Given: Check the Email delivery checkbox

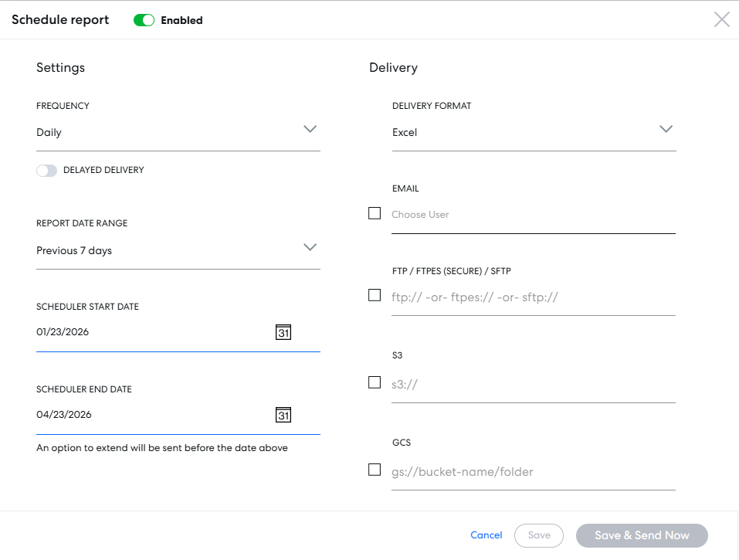Looking at the screenshot, I should [375, 213].
